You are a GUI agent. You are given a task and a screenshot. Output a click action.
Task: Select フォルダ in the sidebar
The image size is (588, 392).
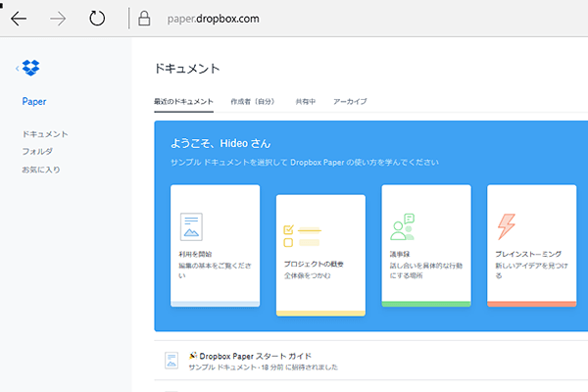(37, 152)
